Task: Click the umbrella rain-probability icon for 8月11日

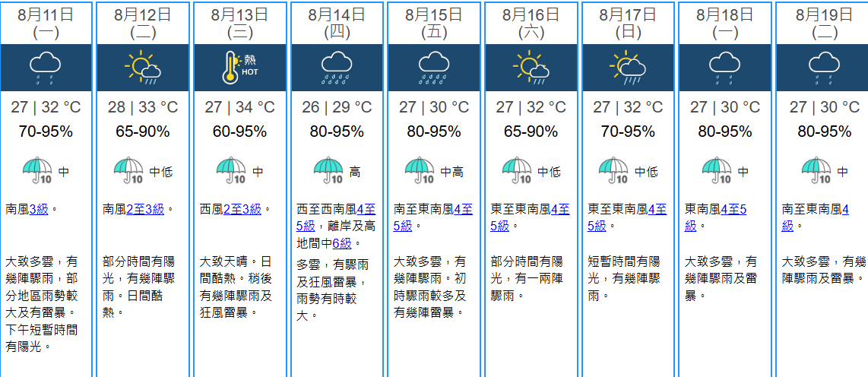Action: 36,172
